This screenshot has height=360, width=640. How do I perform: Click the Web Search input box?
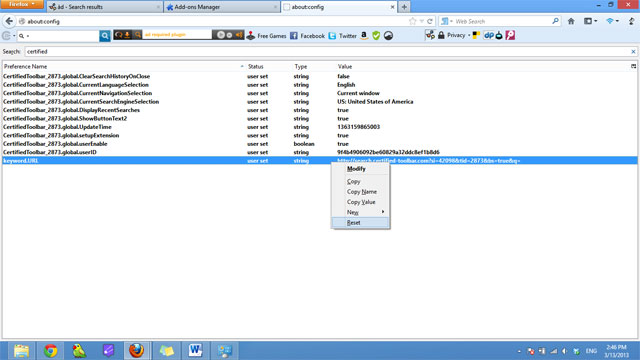pyautogui.click(x=502, y=21)
